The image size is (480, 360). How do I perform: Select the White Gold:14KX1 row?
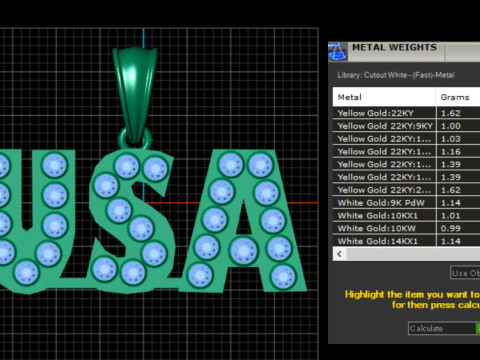(x=406, y=241)
